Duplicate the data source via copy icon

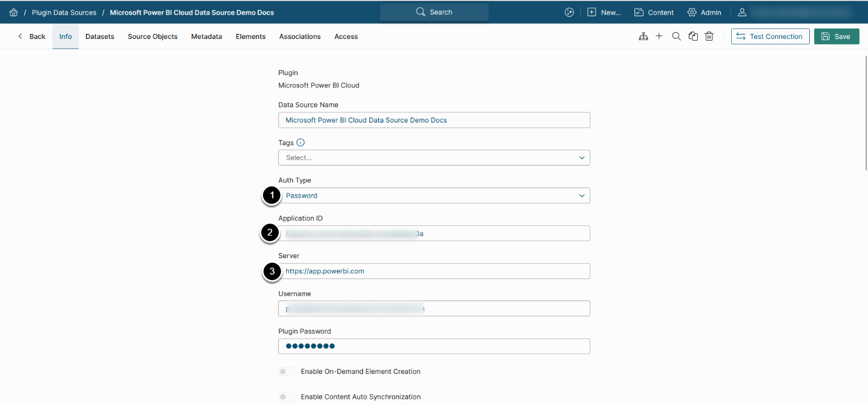click(693, 37)
